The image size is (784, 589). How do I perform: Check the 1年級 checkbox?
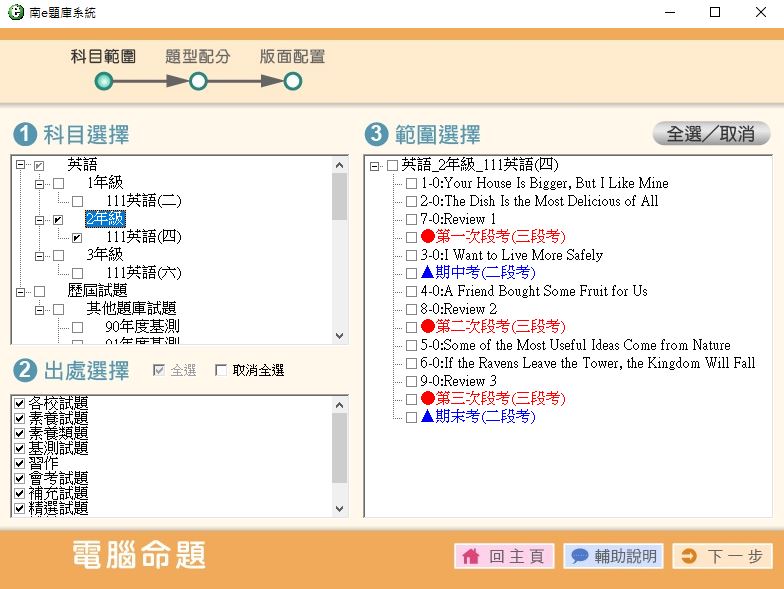[x=58, y=184]
